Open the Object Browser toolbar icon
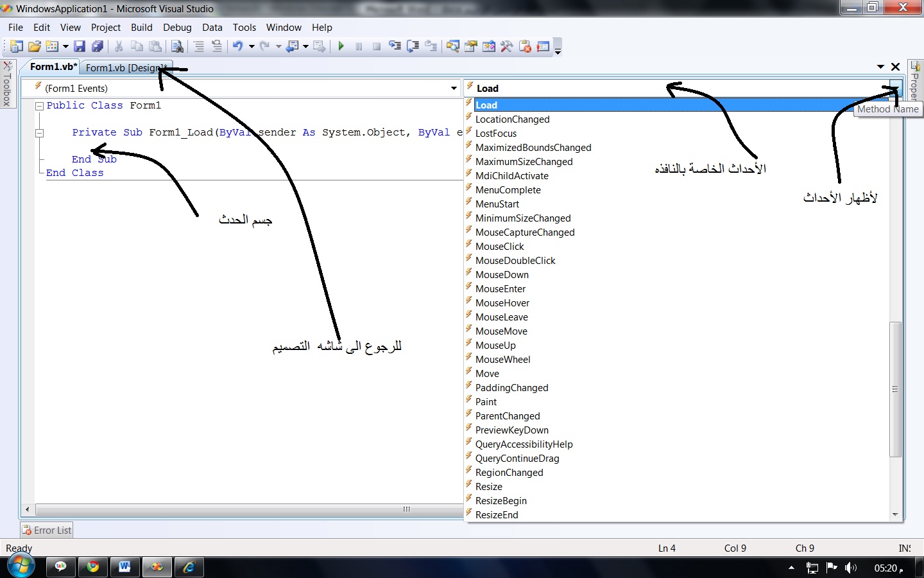Viewport: 924px width, 578px height. pyautogui.click(x=489, y=46)
